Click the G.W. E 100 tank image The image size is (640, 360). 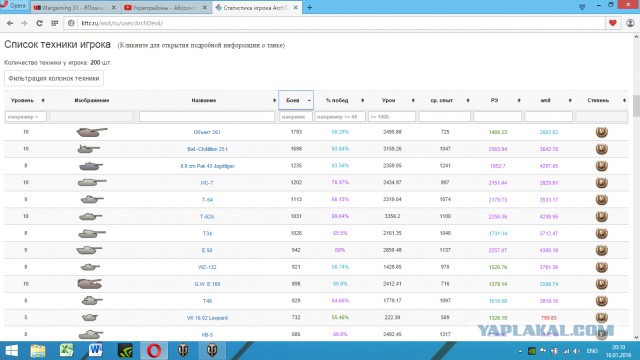pos(90,284)
